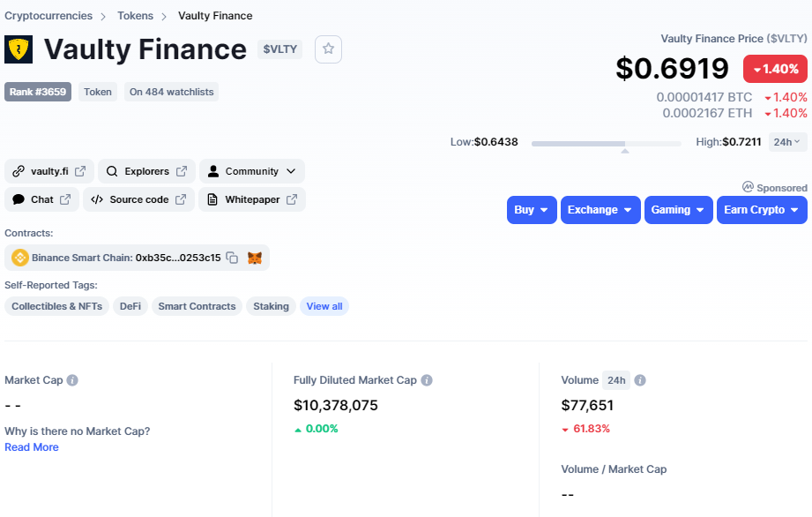The height and width of the screenshot is (517, 812).
Task: Open the Earn Crypto dropdown
Action: [x=762, y=210]
